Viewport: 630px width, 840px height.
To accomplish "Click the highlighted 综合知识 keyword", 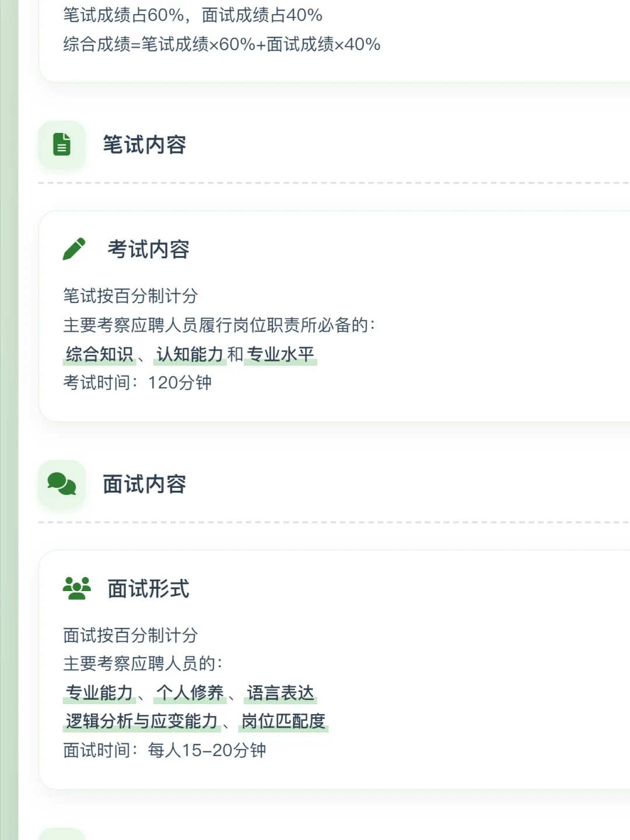I will click(100, 354).
